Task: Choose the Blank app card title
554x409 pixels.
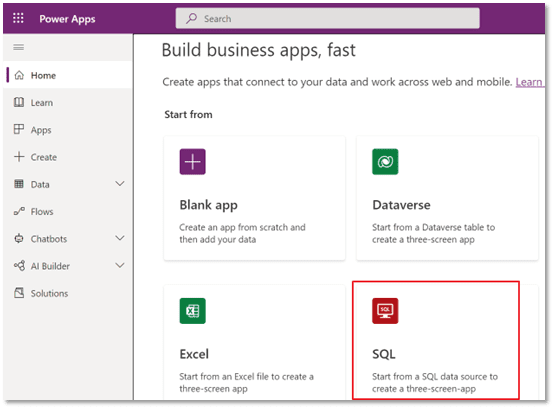Action: pos(208,205)
